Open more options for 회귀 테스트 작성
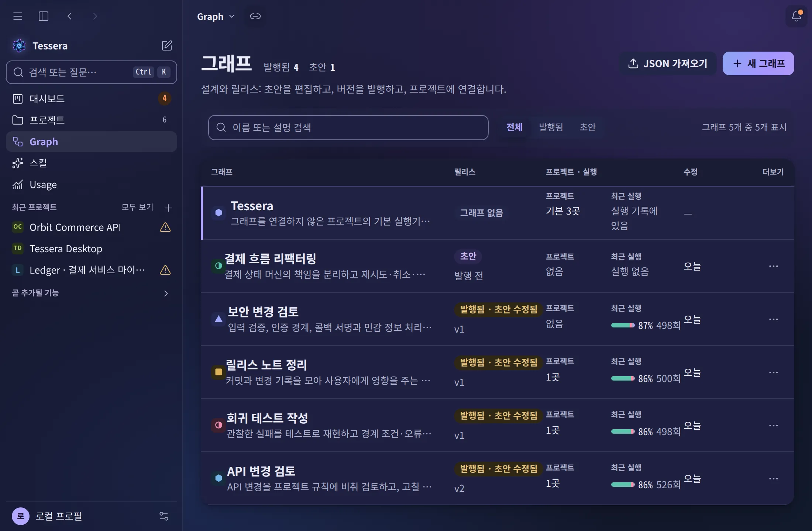The image size is (812, 531). click(x=774, y=426)
